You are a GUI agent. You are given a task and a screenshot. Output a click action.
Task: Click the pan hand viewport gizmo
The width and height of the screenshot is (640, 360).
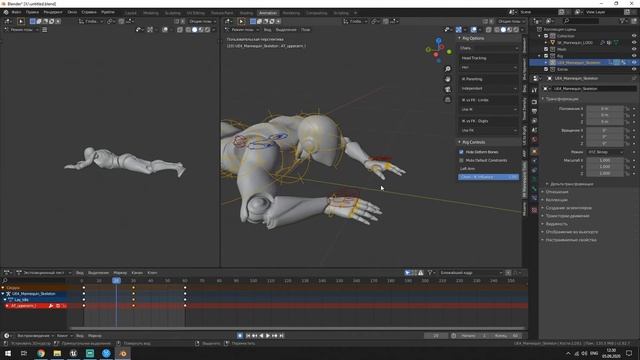pos(448,79)
